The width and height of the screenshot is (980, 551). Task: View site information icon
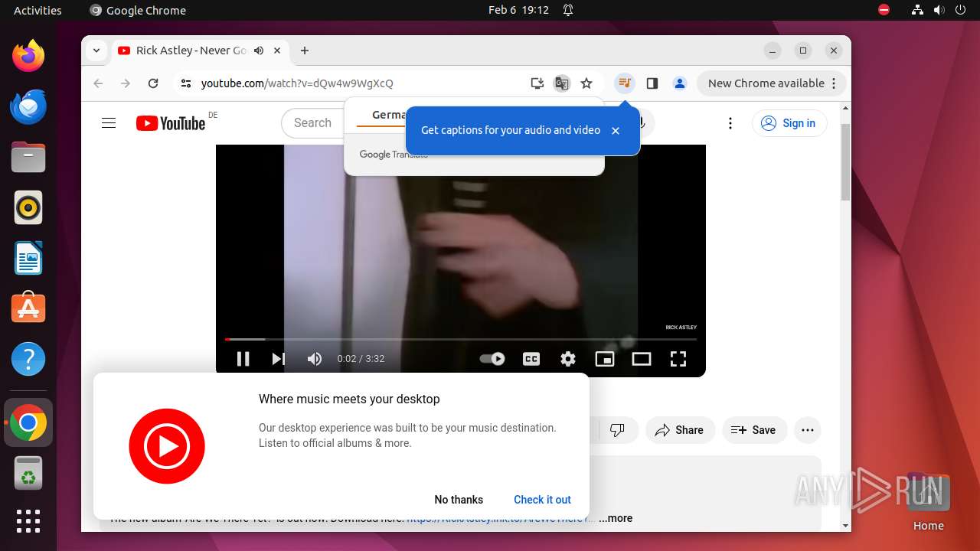tap(185, 83)
